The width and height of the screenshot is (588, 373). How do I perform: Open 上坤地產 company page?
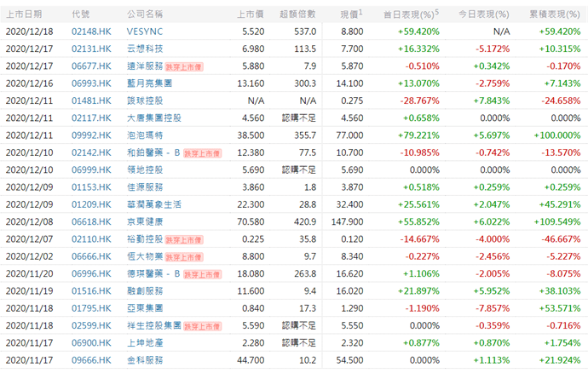(x=145, y=342)
